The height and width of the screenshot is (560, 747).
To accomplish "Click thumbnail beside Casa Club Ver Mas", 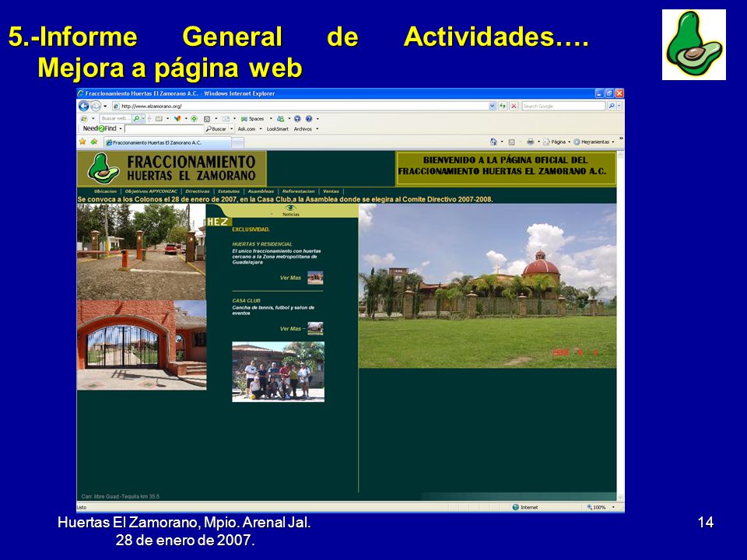I will [x=315, y=328].
